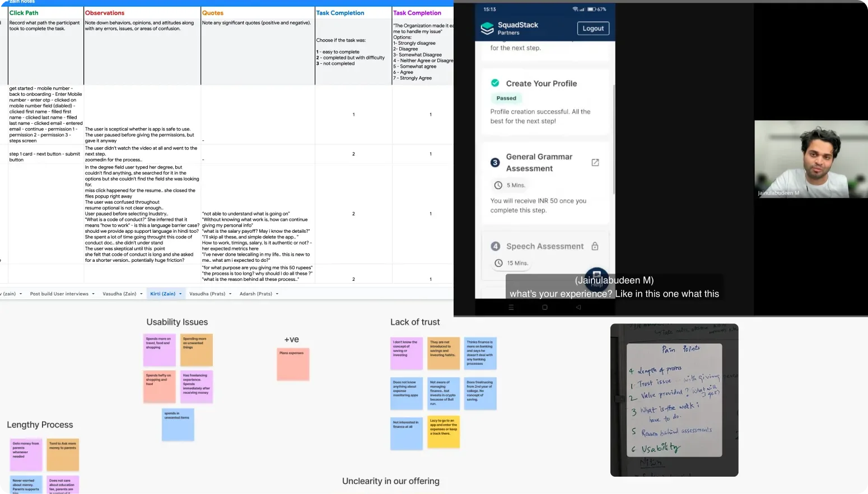
Task: Select the 'Tend to Ask more money to parents' note
Action: tap(63, 455)
